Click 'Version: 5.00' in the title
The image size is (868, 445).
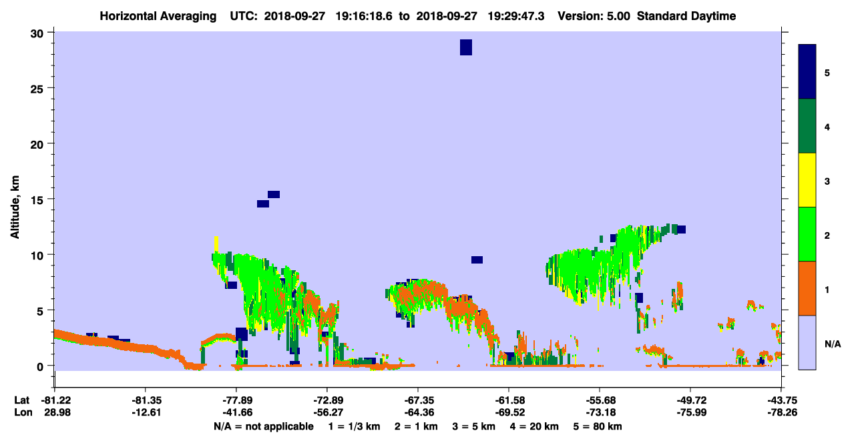tap(593, 16)
